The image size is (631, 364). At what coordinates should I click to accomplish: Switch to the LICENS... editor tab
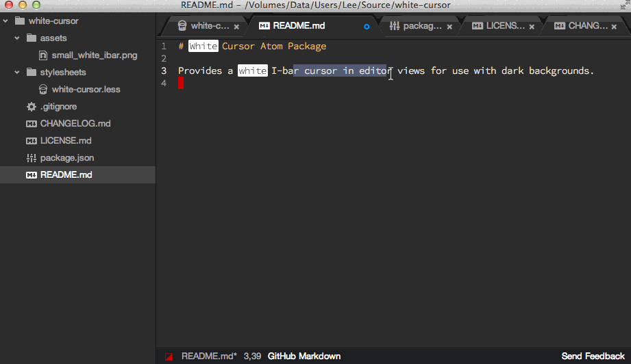click(503, 26)
